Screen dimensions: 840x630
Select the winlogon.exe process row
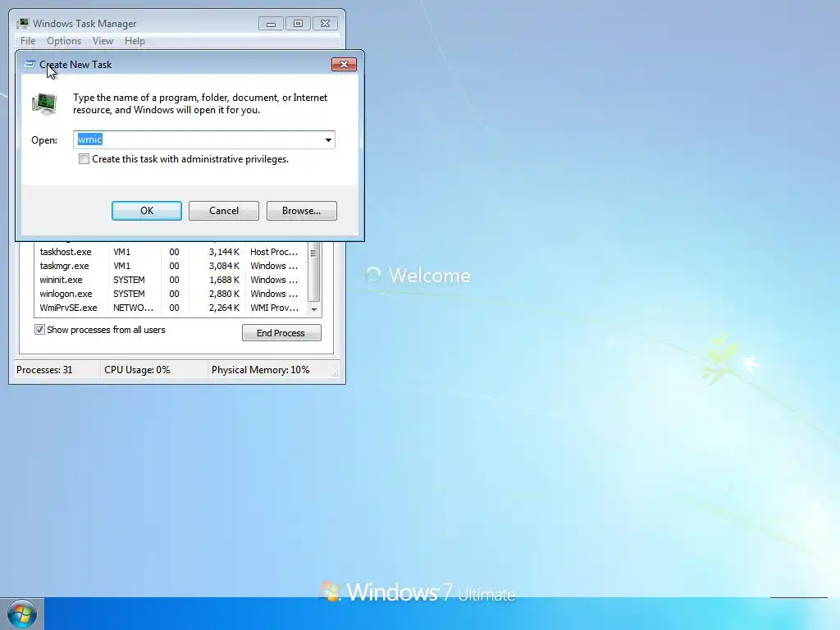tap(171, 294)
